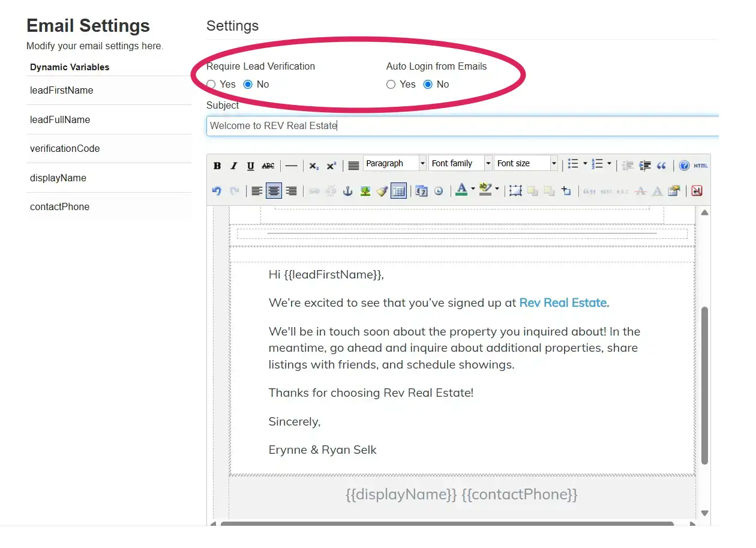Toggle underline formatting
The width and height of the screenshot is (756, 548).
(250, 166)
